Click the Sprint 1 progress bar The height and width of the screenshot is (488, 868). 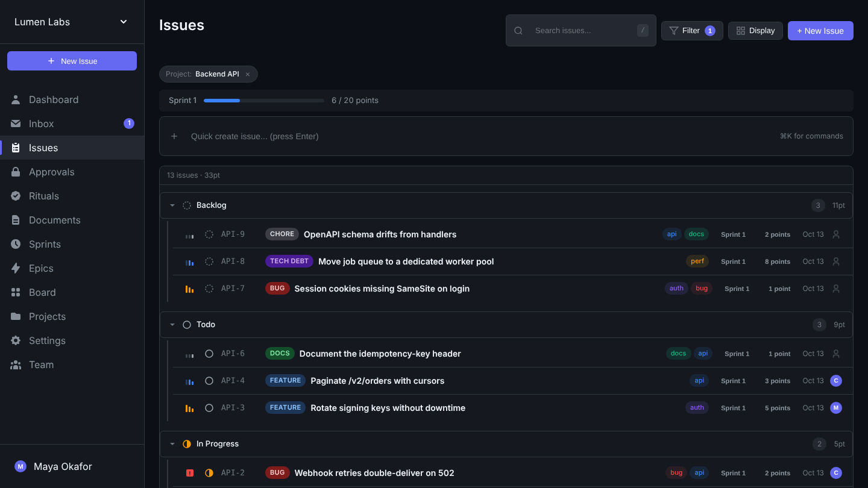coord(264,101)
